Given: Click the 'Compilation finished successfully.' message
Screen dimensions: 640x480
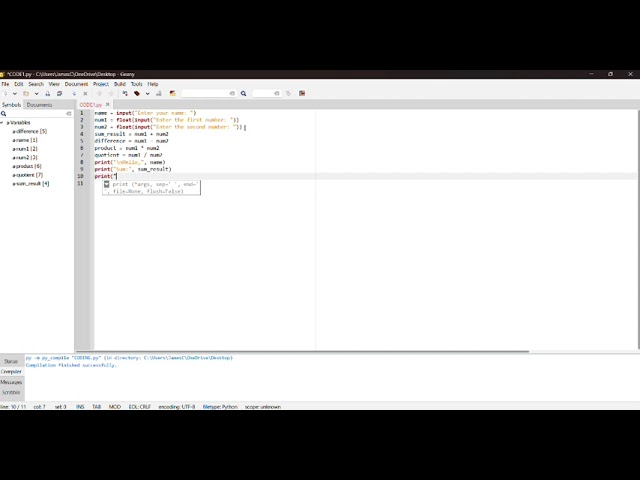Looking at the screenshot, I should pos(71,365).
